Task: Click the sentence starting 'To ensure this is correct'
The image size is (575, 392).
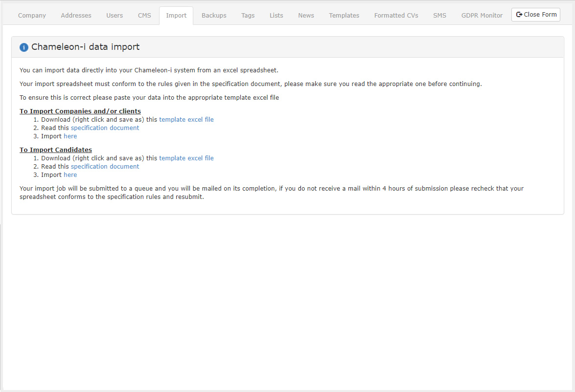Action: tap(149, 97)
